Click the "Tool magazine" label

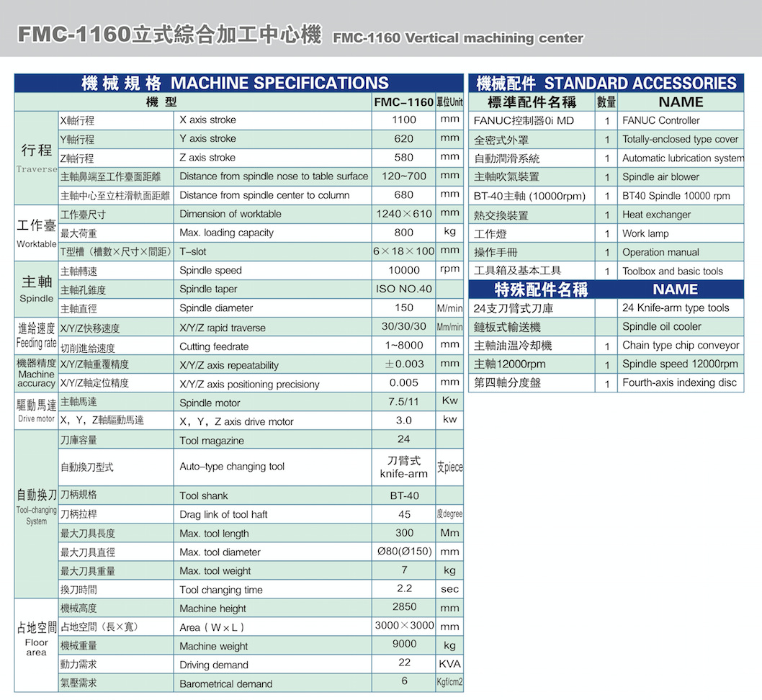(x=212, y=441)
